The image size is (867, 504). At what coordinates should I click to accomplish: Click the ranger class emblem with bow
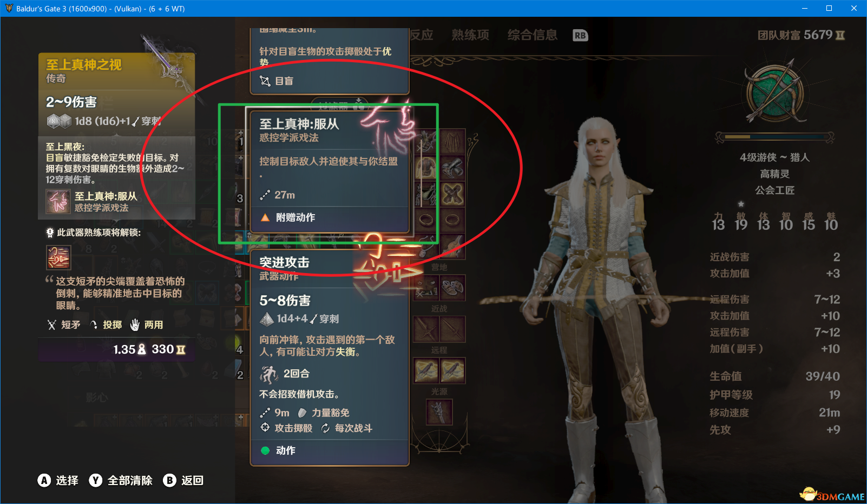[774, 92]
